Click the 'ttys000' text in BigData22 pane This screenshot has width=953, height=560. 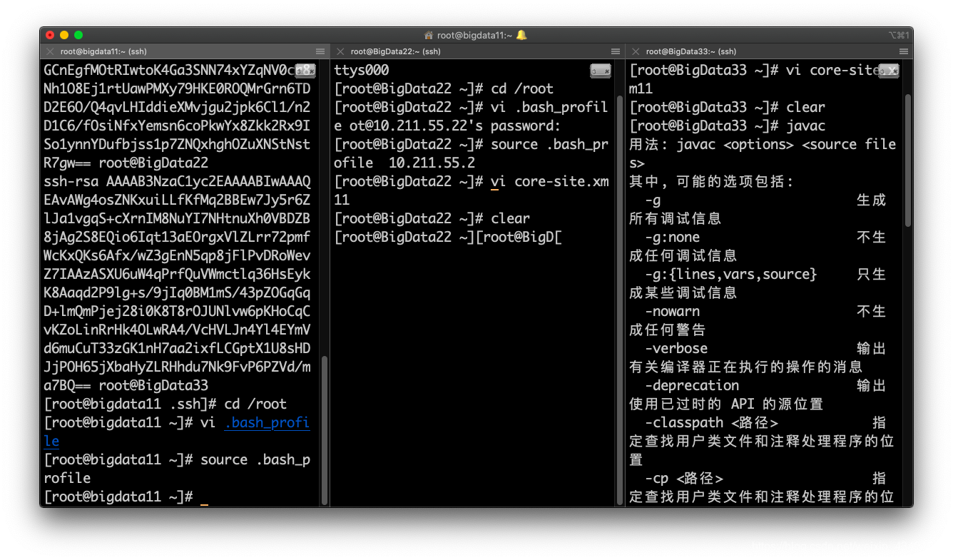(x=362, y=71)
